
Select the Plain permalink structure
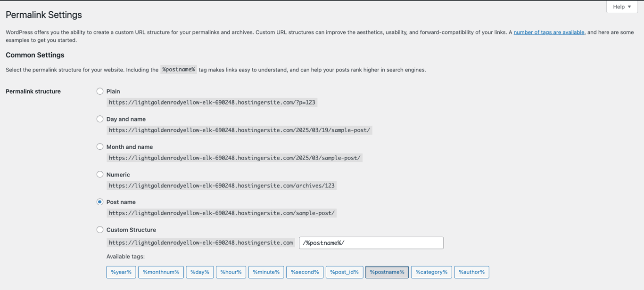[x=100, y=91]
